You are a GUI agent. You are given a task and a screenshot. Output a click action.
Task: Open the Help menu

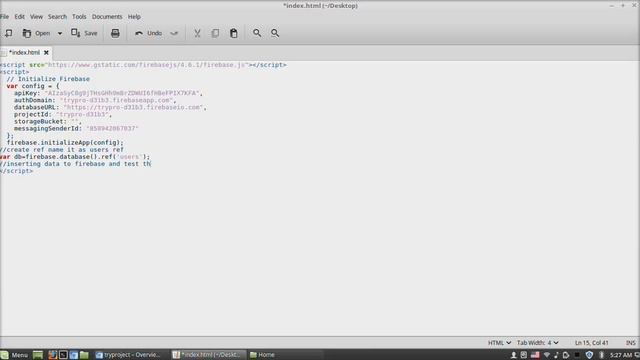point(134,17)
